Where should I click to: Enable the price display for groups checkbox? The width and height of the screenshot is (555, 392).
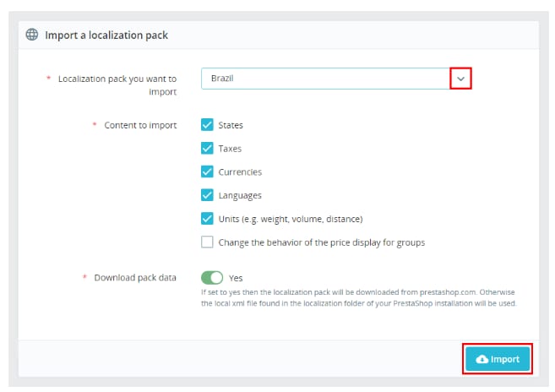207,242
